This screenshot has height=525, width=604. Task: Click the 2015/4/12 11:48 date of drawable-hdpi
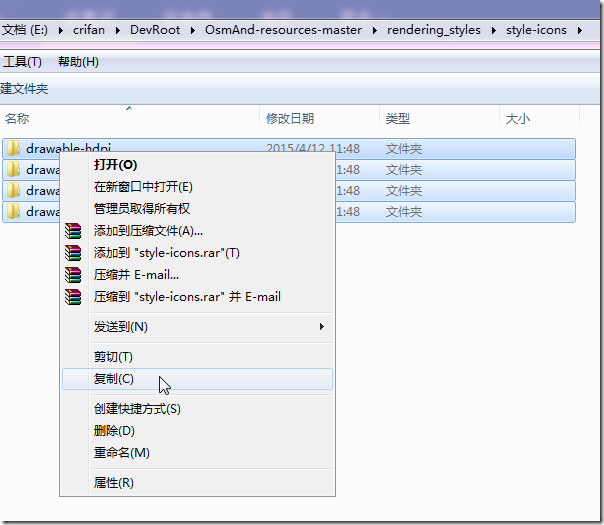point(313,148)
